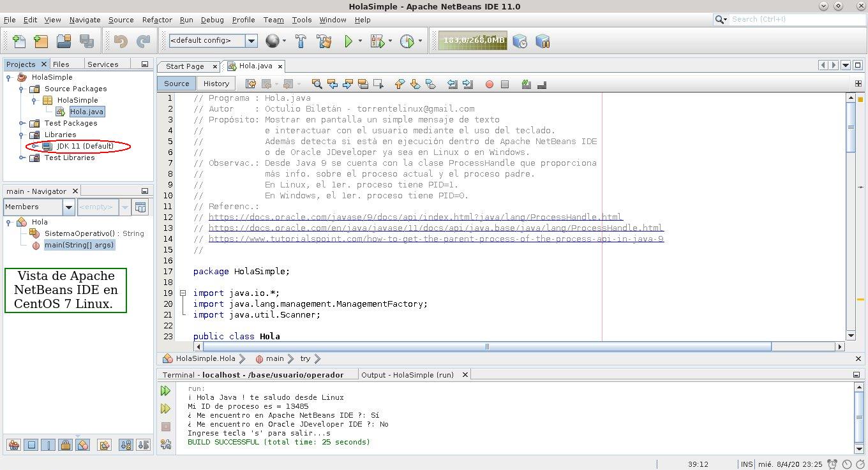Screen dimensions: 868x470
Task: Toggle Show Non-Public Members lock filter
Action: (x=65, y=445)
